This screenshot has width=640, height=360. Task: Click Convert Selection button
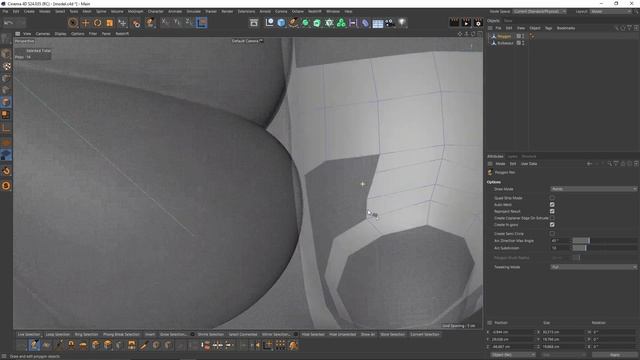[424, 334]
